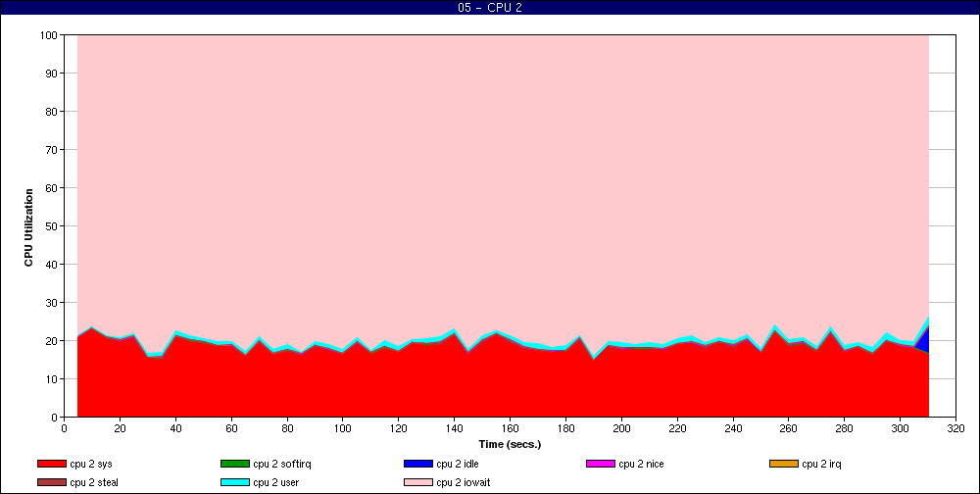The image size is (980, 494).
Task: Click the x-axis label 80
Action: pyautogui.click(x=287, y=428)
